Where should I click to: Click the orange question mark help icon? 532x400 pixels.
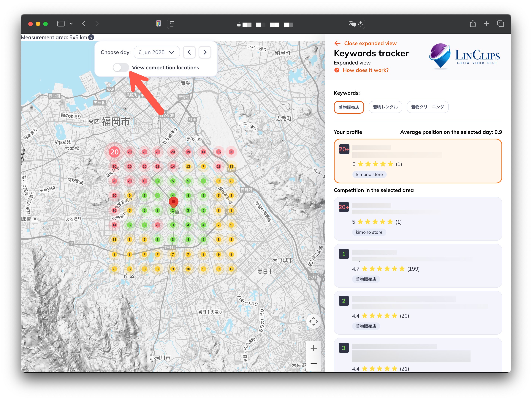337,70
